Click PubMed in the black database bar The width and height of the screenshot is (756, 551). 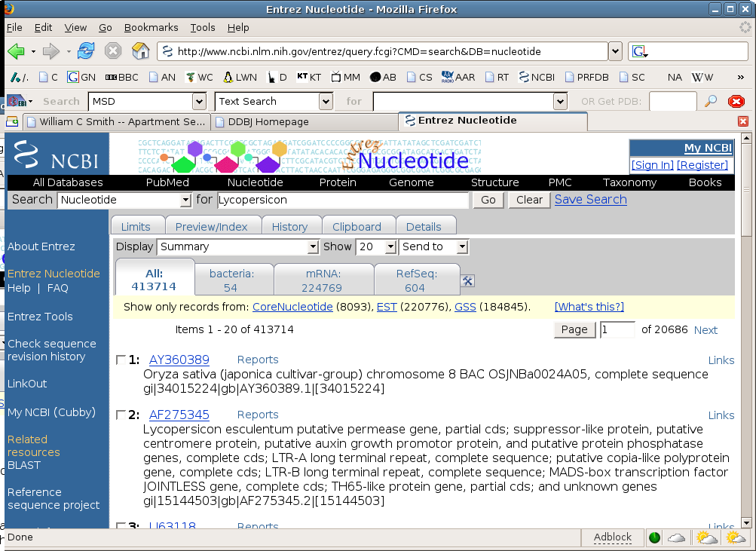point(167,182)
